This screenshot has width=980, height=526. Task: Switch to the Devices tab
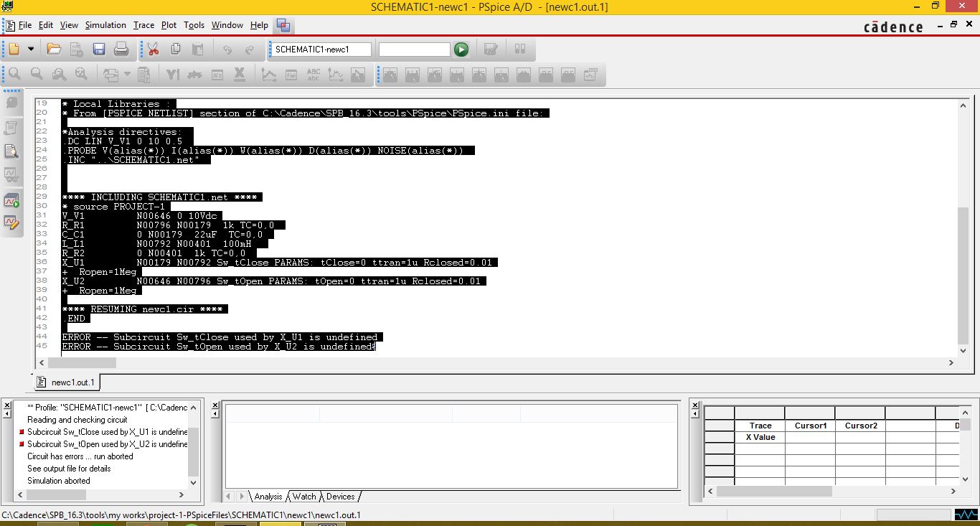341,497
